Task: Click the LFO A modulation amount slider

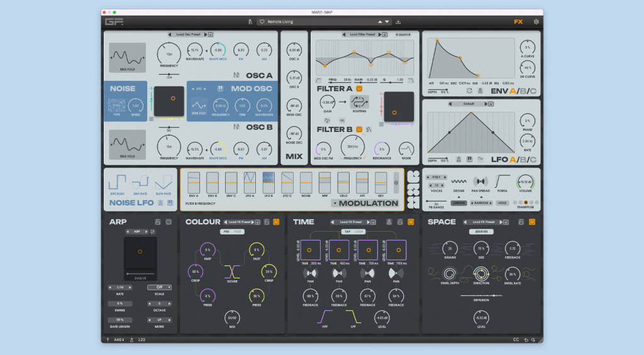Action: 250,182
